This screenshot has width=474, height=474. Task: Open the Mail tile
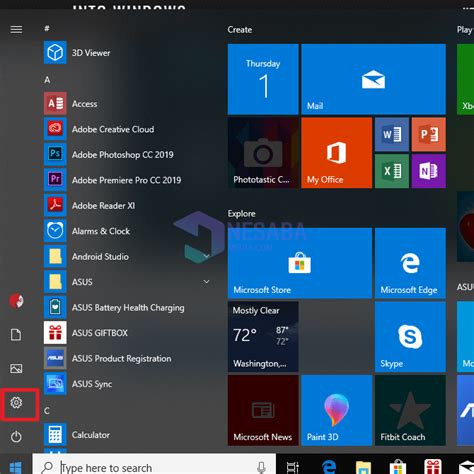pyautogui.click(x=373, y=79)
